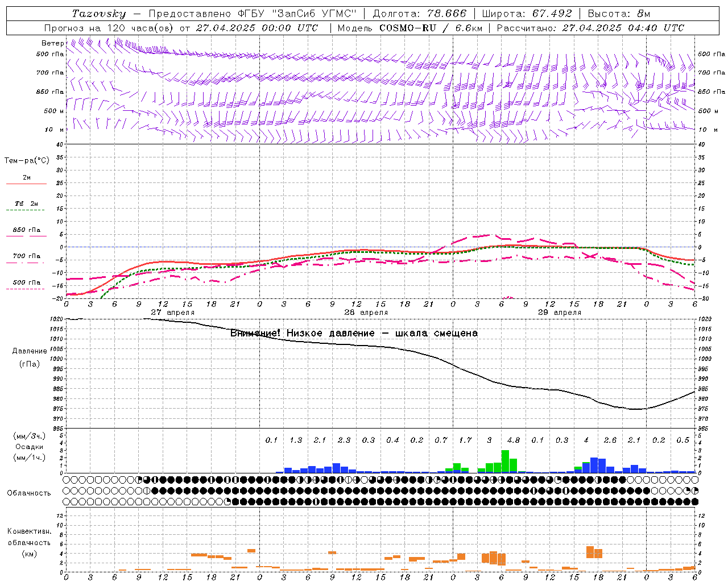Click the 3-hour precipitation value "0.5"
Viewport: 728px width, 582px height.
coord(683,440)
